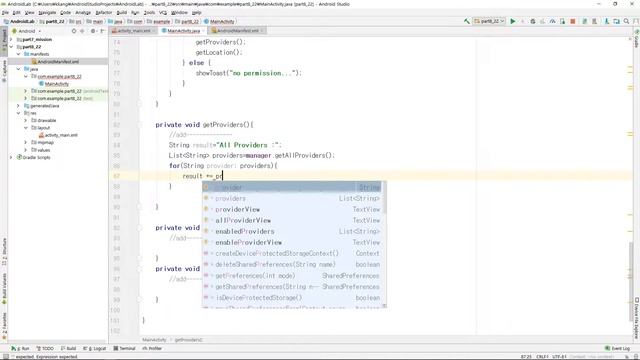Screen dimensions: 640x360
Task: Select activity_main.xml under layout folder
Action: [x=61, y=135]
